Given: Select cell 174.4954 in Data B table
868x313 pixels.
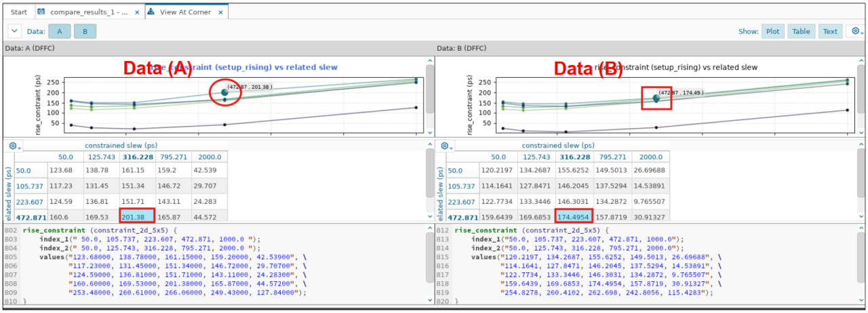Looking at the screenshot, I should pyautogui.click(x=574, y=216).
